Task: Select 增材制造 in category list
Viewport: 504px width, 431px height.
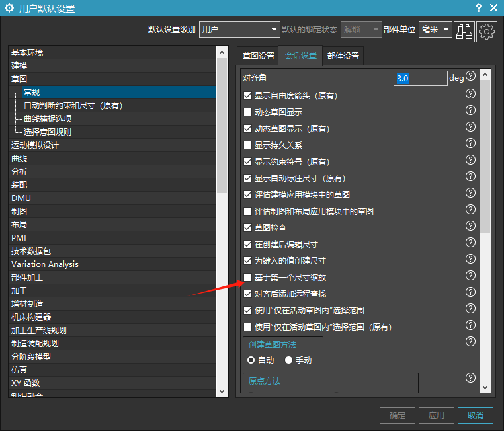Action: click(x=112, y=304)
